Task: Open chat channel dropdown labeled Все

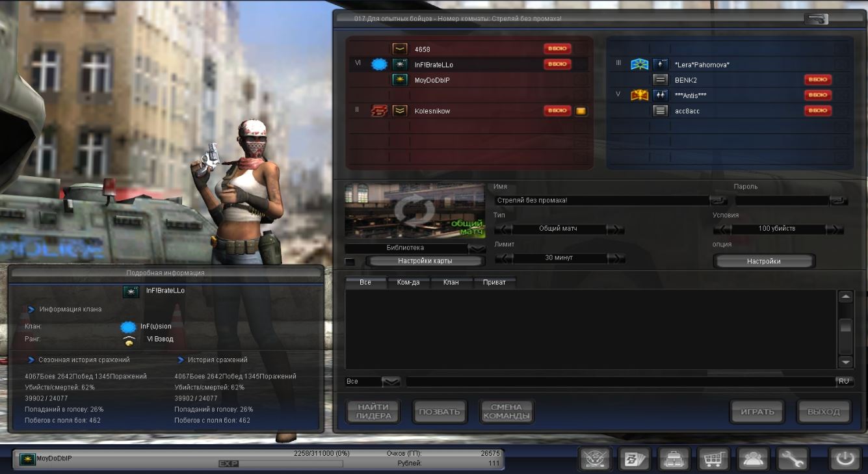Action: click(391, 382)
